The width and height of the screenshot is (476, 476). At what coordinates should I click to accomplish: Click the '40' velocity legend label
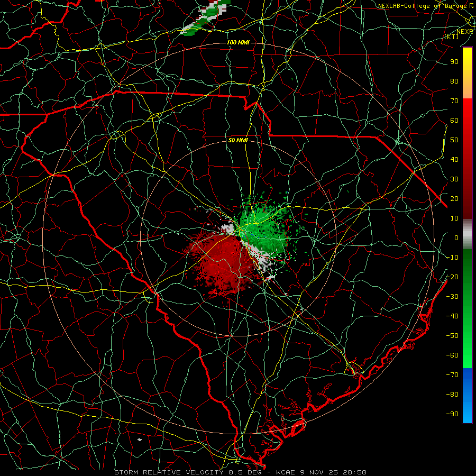(454, 159)
